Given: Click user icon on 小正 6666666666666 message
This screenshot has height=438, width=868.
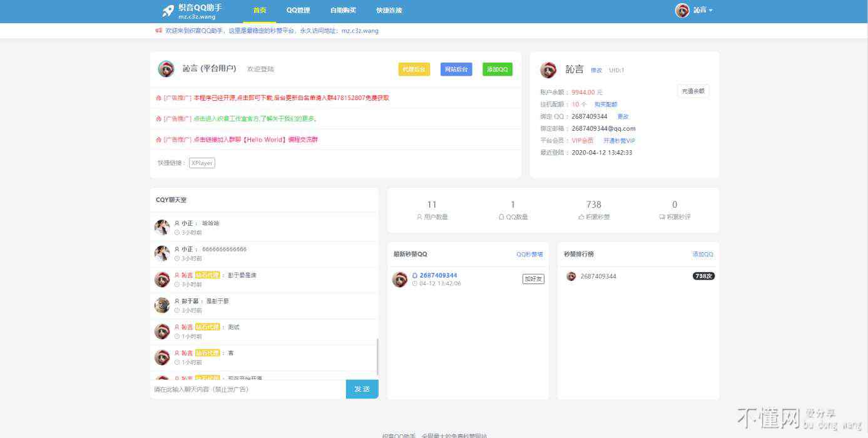Looking at the screenshot, I should pyautogui.click(x=177, y=249).
